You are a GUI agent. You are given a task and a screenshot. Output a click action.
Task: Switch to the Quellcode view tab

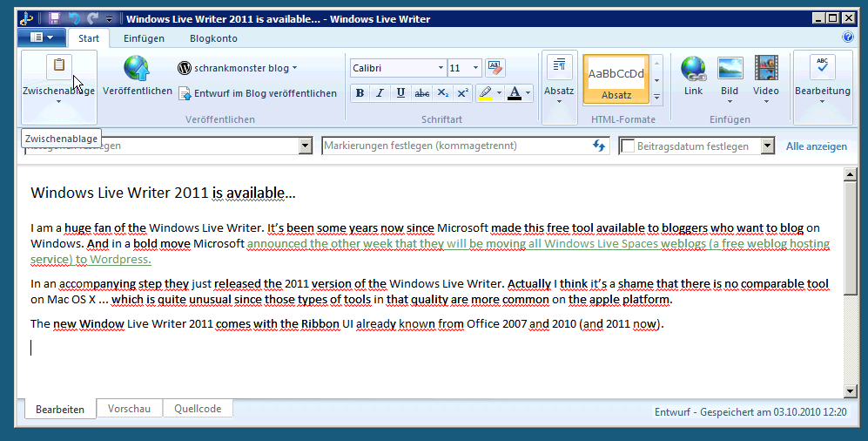[198, 408]
